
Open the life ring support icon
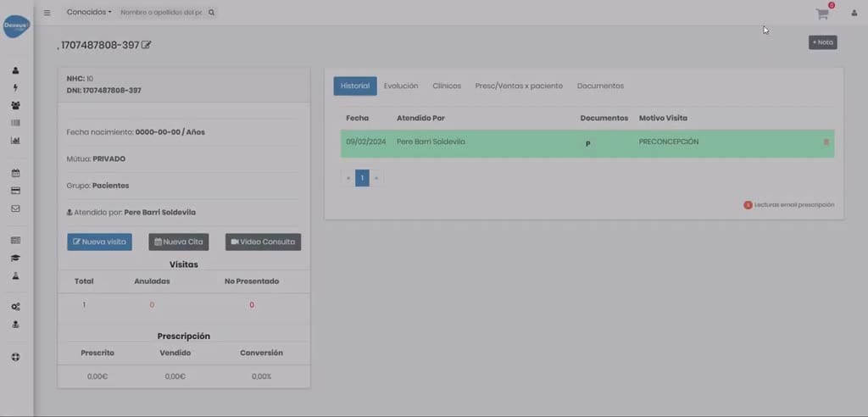(x=15, y=357)
